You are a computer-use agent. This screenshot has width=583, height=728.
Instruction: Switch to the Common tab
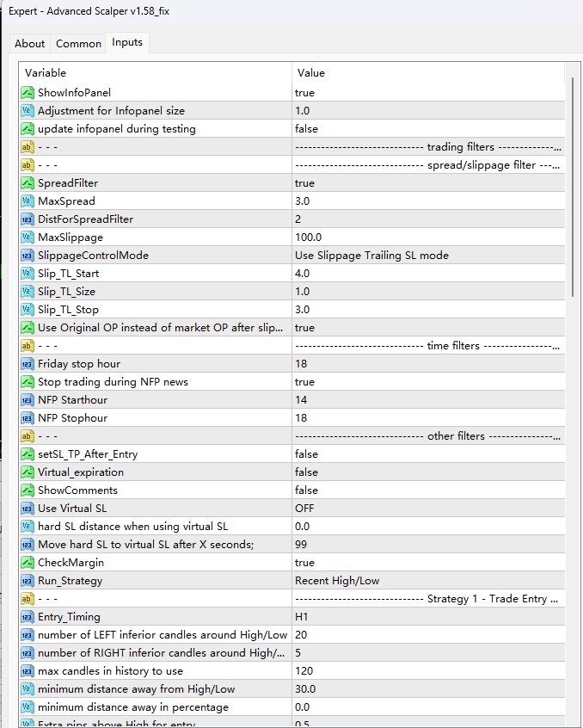tap(78, 43)
